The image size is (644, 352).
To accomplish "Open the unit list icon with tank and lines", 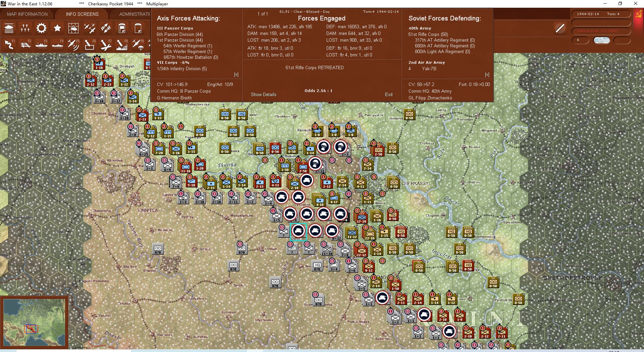I will pyautogui.click(x=9, y=28).
